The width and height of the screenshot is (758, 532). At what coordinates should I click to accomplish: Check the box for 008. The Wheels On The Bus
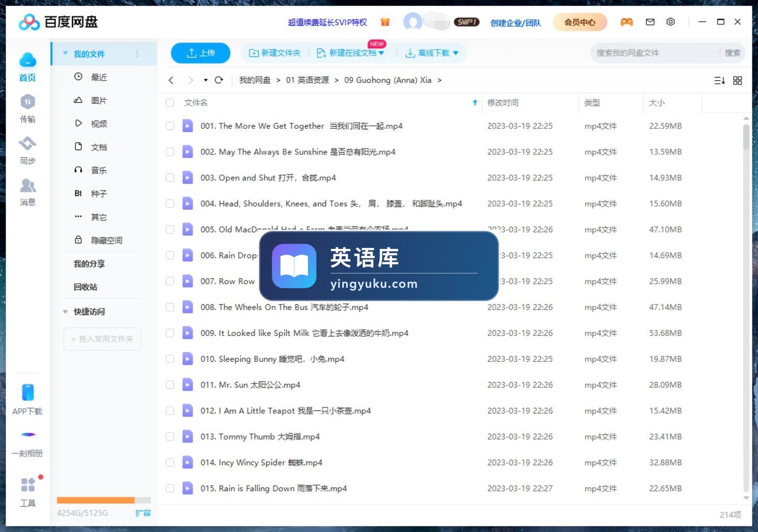click(170, 307)
